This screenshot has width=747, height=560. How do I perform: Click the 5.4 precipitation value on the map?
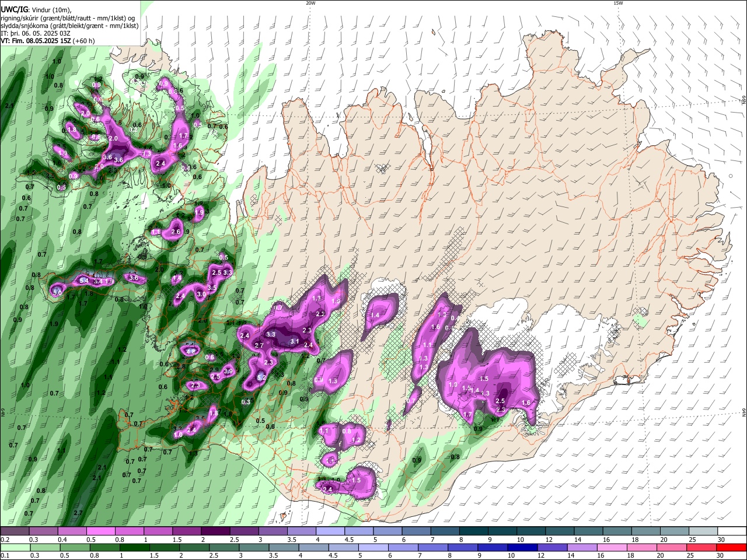[83, 281]
